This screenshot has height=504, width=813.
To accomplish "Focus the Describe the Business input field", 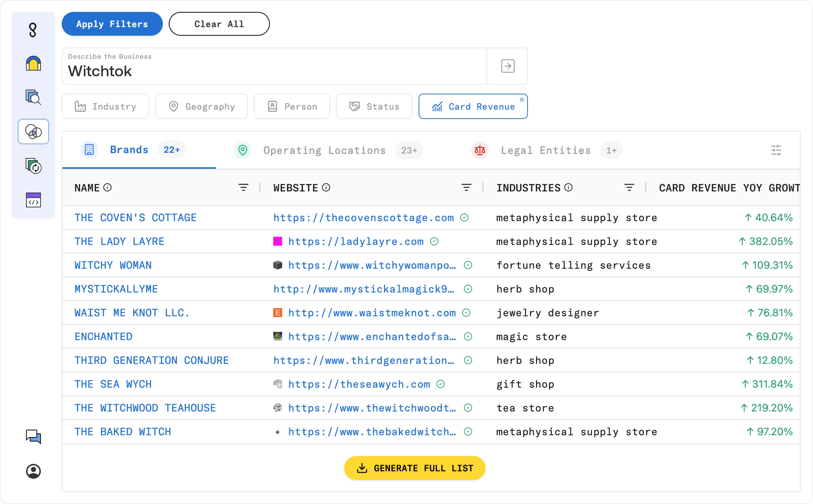I will [274, 66].
